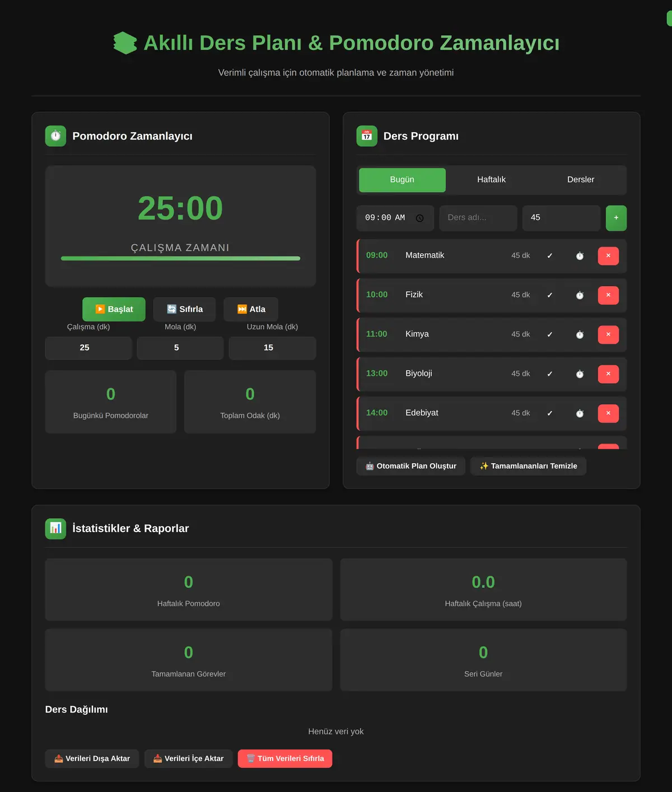Screen dimensions: 672x792
Task: Start pomodoro timer for Fizik lesson
Action: coord(580,295)
